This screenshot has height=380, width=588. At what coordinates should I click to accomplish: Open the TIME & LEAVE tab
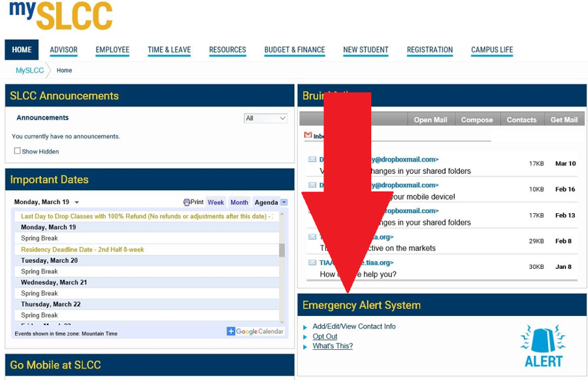coord(169,50)
